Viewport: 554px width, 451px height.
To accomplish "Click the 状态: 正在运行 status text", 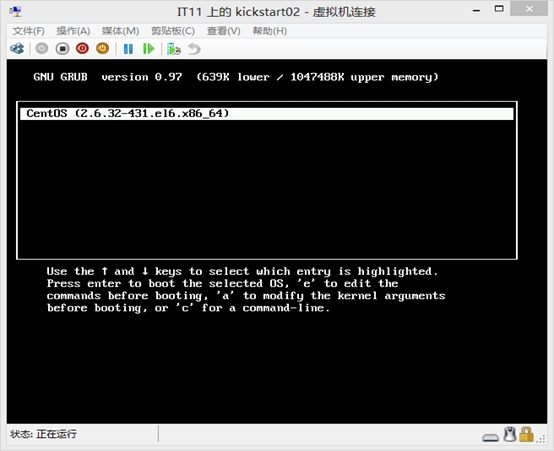I will tap(43, 434).
